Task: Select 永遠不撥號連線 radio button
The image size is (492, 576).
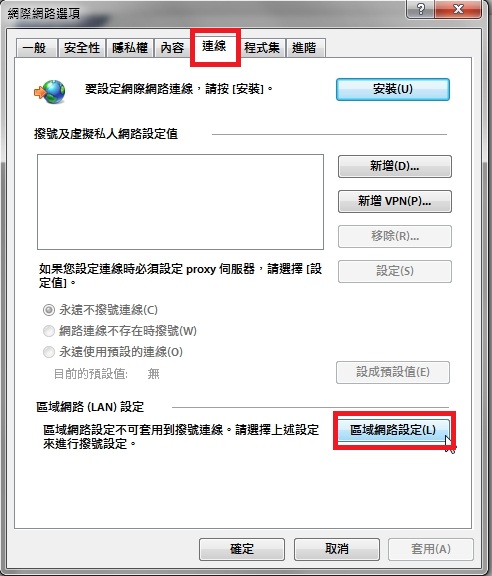Action: [x=49, y=310]
